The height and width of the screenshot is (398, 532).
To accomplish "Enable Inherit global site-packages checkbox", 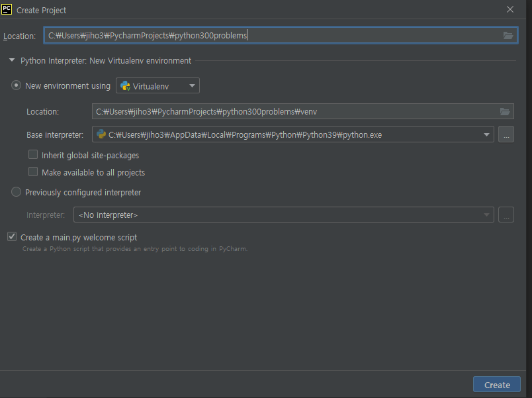I will (x=33, y=154).
